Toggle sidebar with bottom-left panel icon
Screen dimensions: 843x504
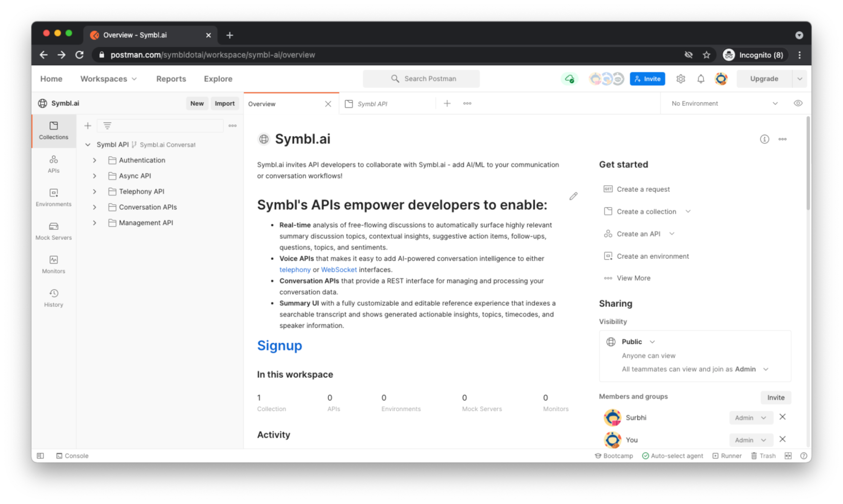point(40,456)
